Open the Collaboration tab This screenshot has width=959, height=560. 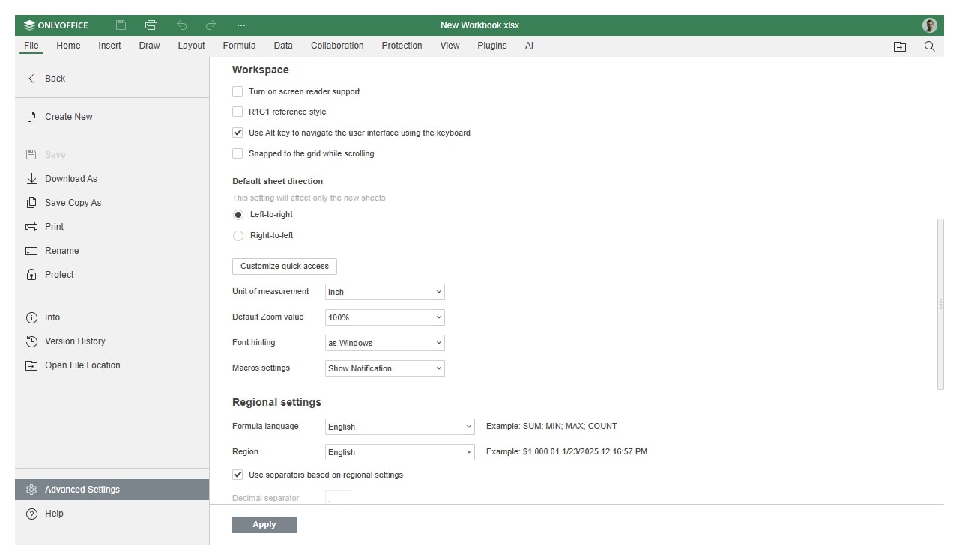point(337,46)
